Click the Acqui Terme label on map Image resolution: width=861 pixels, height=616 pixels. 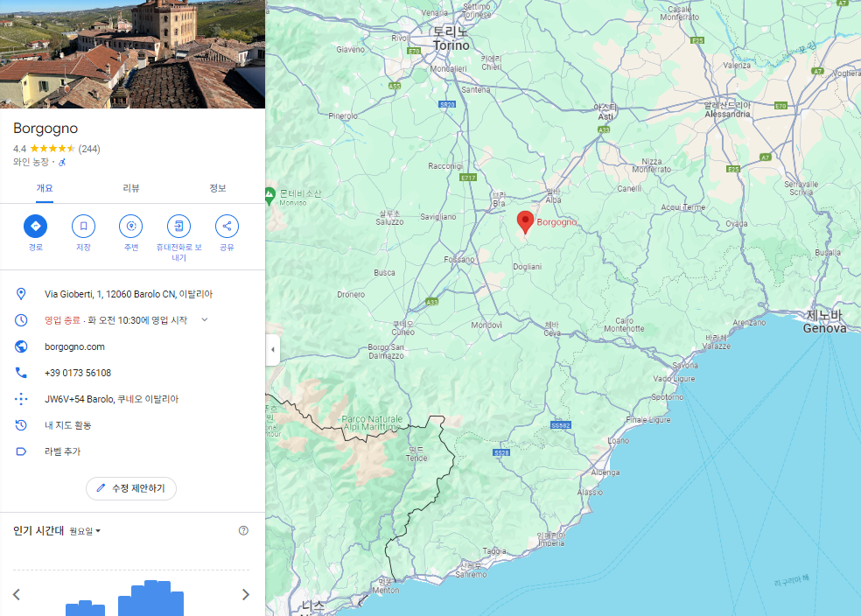tap(683, 207)
